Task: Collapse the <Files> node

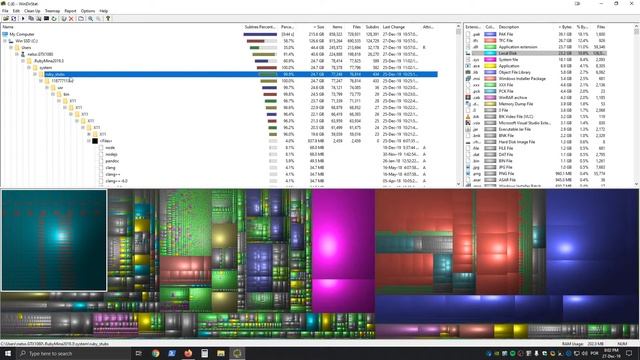Action: click(x=89, y=141)
